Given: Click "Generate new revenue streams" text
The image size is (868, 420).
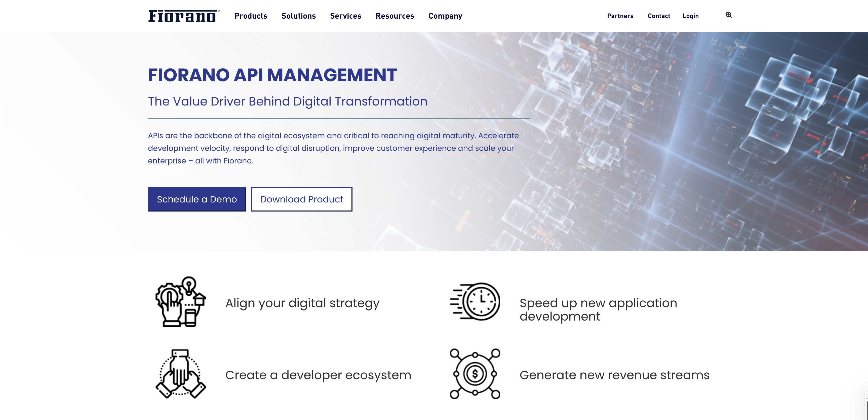Looking at the screenshot, I should pyautogui.click(x=614, y=375).
